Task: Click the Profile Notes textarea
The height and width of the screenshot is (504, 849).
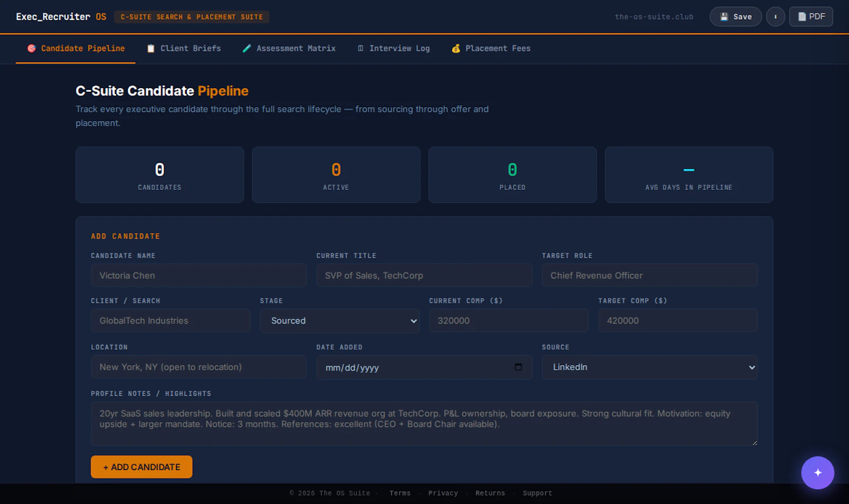Action: click(424, 424)
